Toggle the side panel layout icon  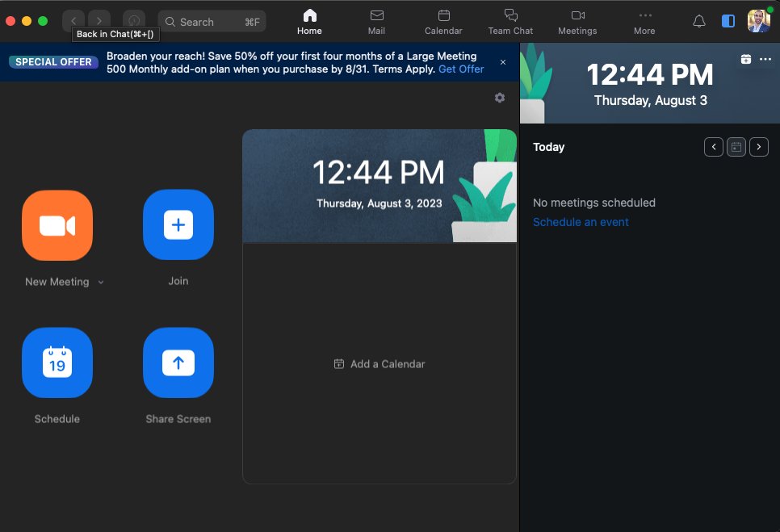click(728, 21)
